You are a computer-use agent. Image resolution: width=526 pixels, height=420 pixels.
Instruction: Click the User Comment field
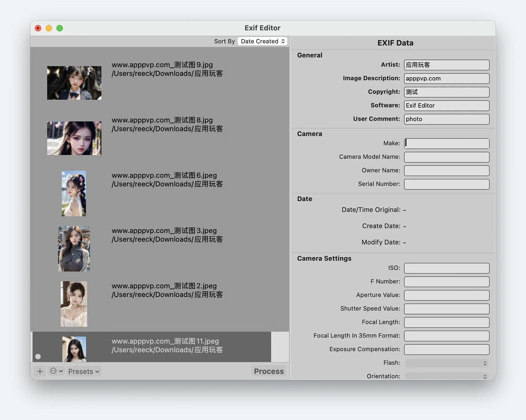pos(446,119)
